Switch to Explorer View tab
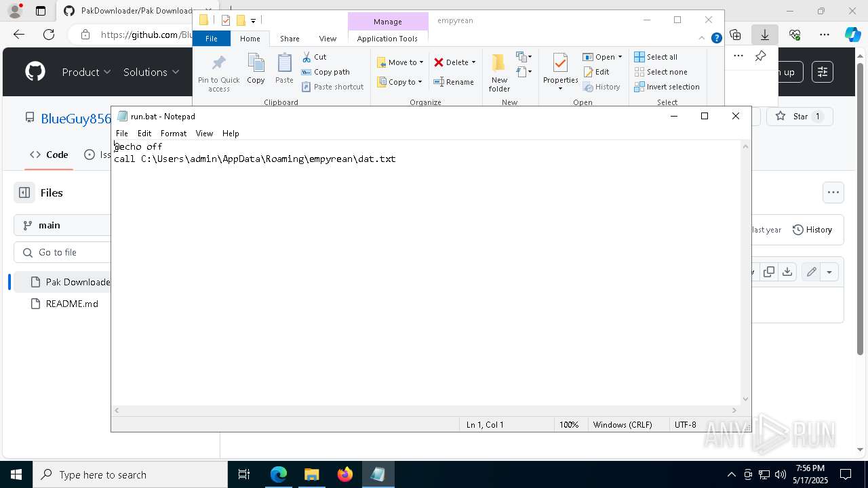 328,39
